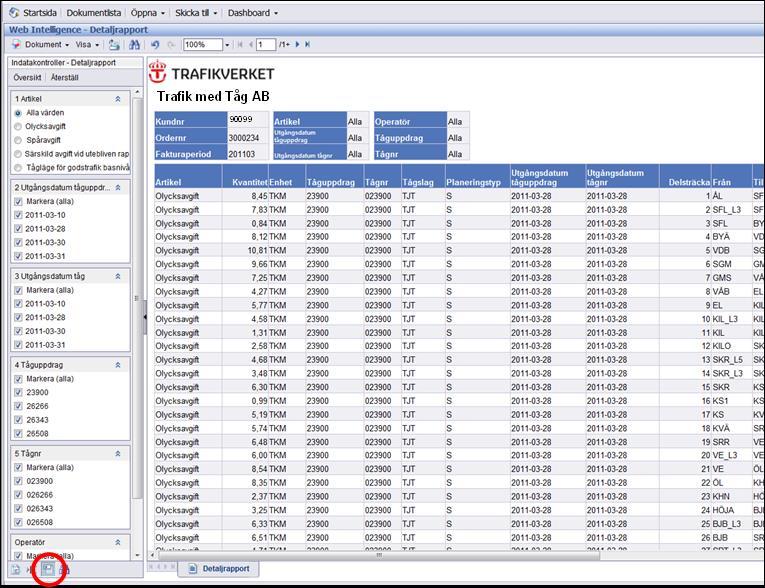Click the panel scroll-down arrow
Viewport: 765px width, 588px height.
[x=138, y=555]
